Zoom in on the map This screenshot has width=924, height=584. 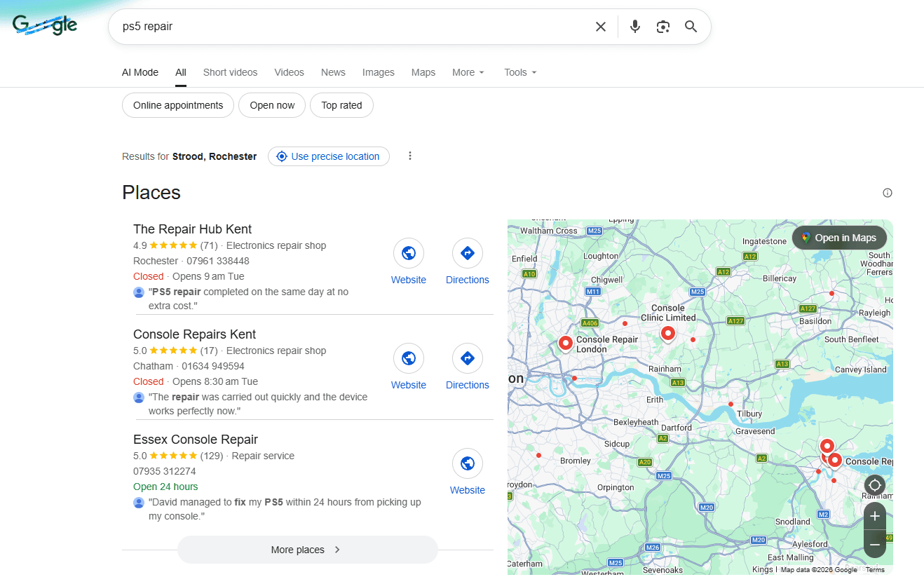pos(874,517)
